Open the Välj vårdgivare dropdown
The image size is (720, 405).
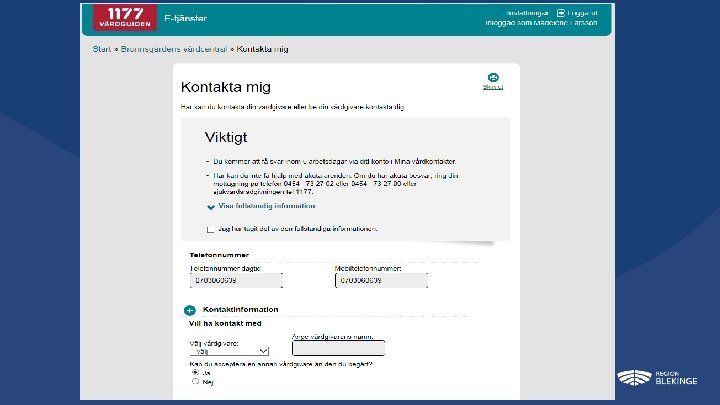coord(229,351)
